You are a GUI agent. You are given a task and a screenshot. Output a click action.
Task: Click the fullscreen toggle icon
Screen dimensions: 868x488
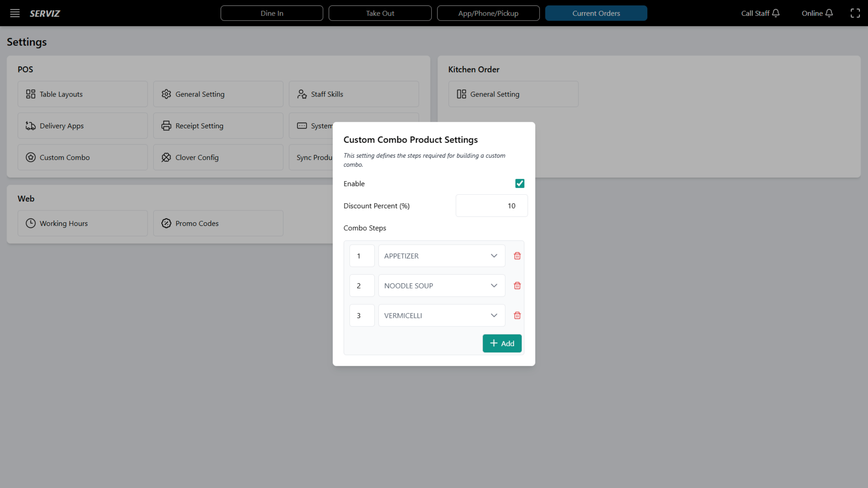[855, 13]
